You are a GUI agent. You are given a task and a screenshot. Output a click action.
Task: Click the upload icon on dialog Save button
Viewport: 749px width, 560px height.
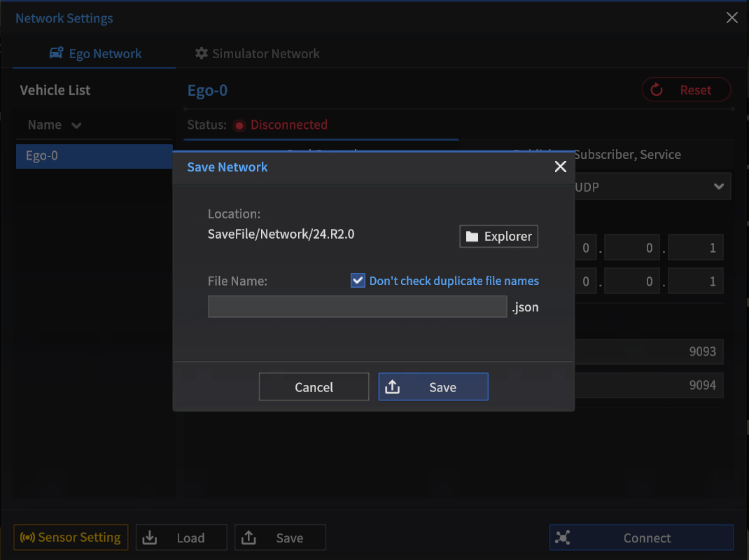pos(393,387)
